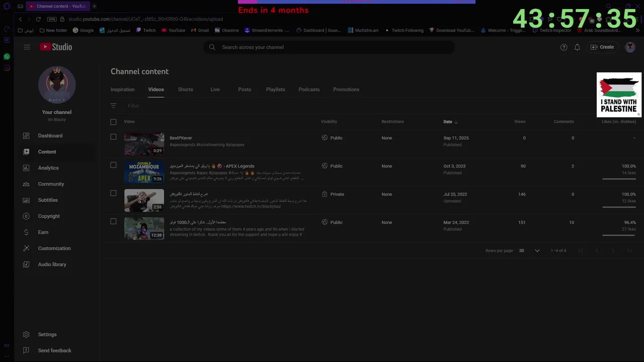Sort by the Date column header

450,122
